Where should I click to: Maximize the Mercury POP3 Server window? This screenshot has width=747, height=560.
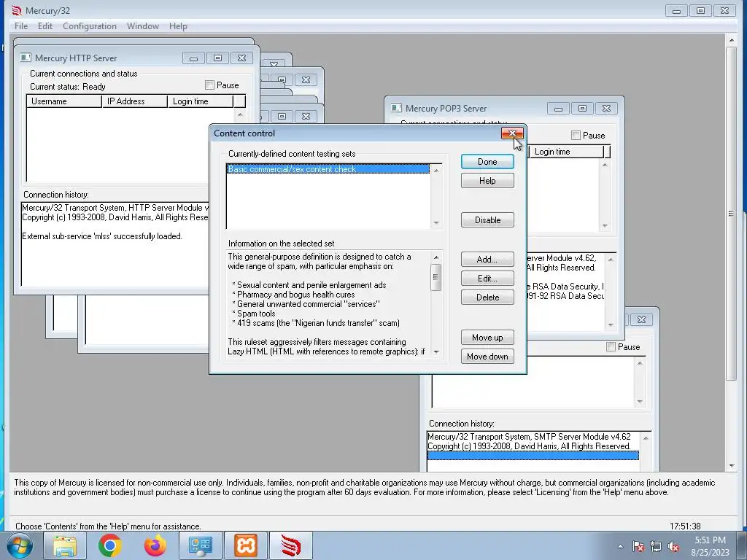[582, 109]
